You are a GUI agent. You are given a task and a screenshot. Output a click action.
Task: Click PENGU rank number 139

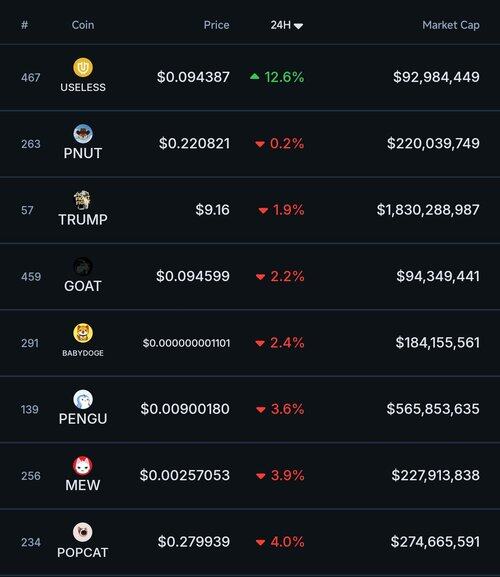click(30, 409)
